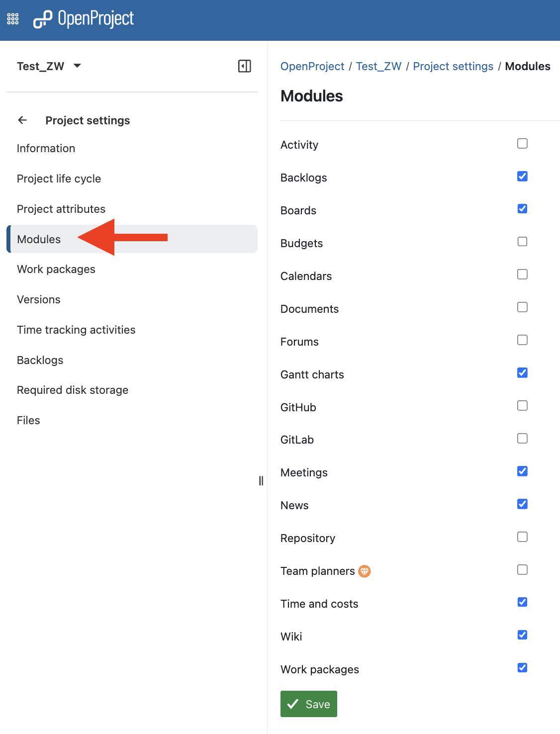560x734 pixels.
Task: Enable the Budgets module checkbox
Action: 522,242
